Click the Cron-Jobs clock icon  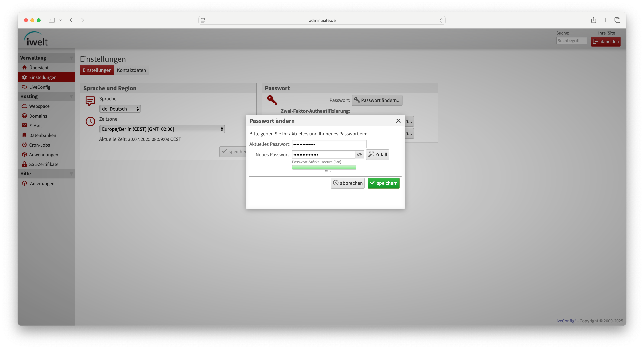click(x=24, y=145)
